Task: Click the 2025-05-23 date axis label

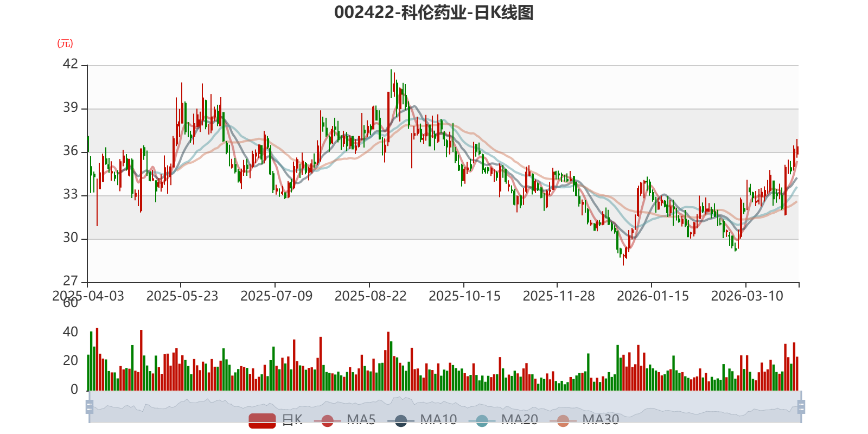Action: [x=182, y=296]
